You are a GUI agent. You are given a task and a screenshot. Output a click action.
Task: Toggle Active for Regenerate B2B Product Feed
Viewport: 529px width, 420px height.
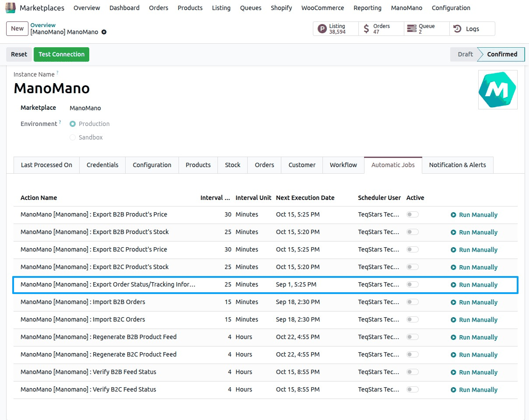[x=413, y=337]
